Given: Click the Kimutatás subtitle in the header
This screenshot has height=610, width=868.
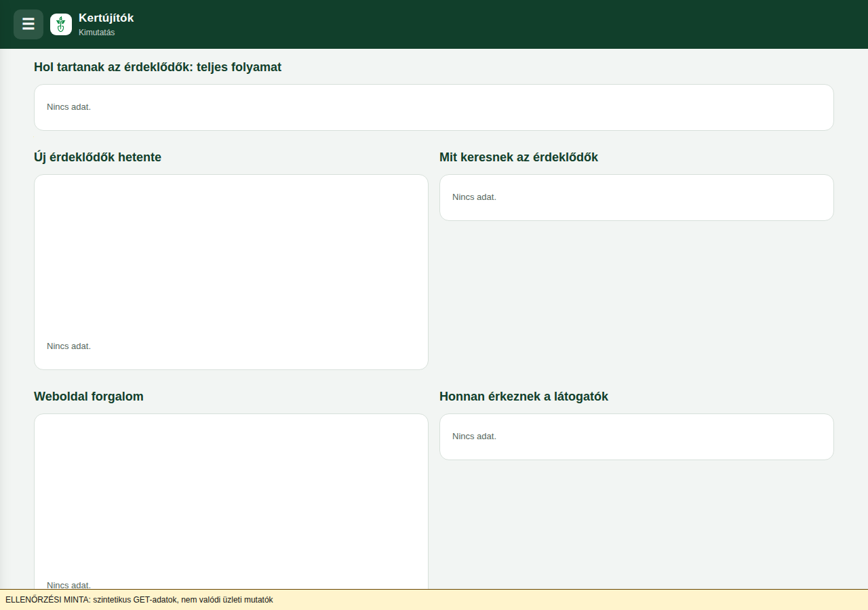Looking at the screenshot, I should pos(97,33).
